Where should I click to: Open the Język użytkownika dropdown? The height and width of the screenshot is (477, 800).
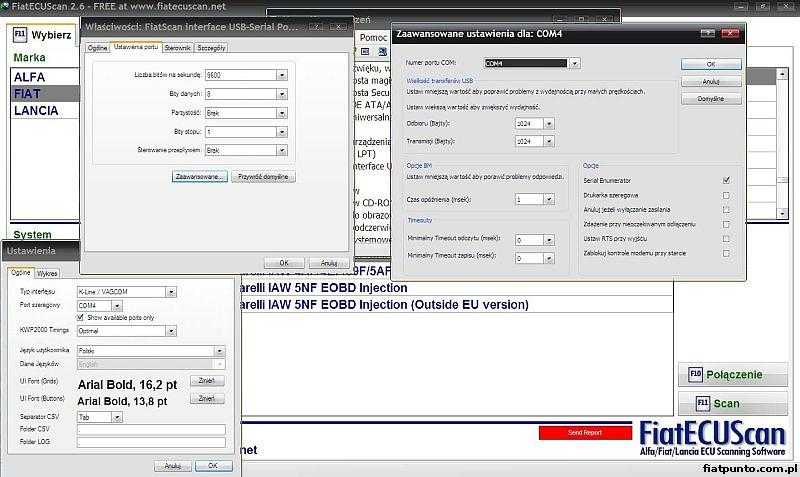(219, 351)
